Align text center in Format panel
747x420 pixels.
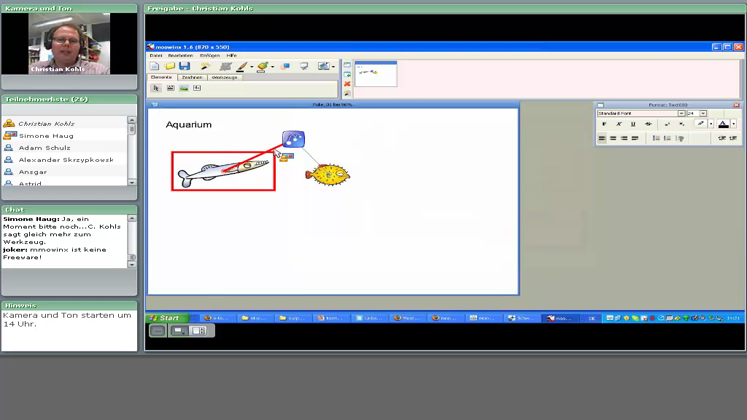[613, 138]
